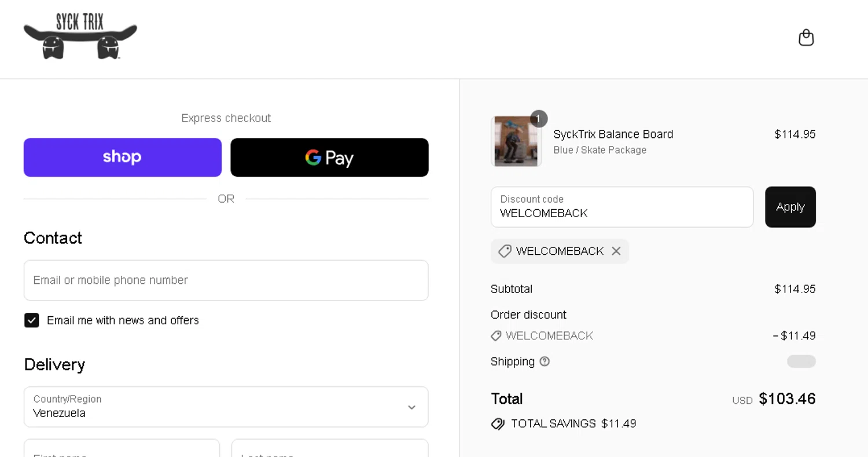Apply the discount code

[x=790, y=207]
